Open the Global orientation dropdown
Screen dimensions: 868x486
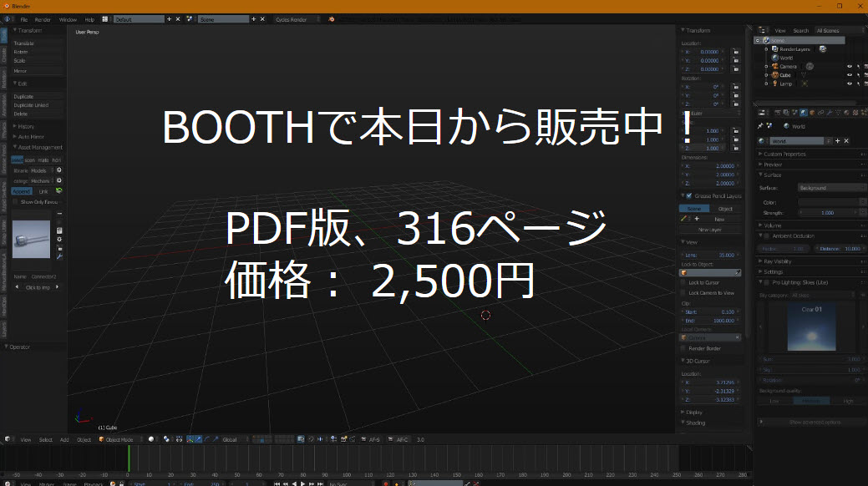tap(236, 439)
